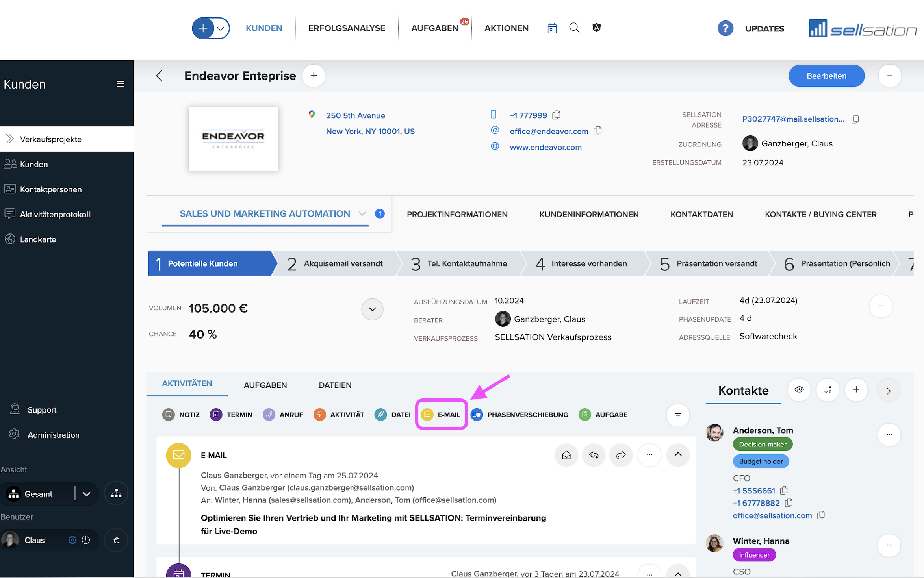Mark the e-mail entry as read (envelope icon)
This screenshot has height=578, width=924.
click(566, 455)
